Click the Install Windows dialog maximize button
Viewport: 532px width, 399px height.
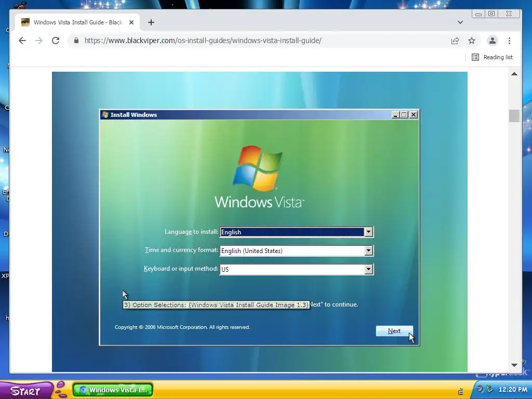(x=404, y=115)
